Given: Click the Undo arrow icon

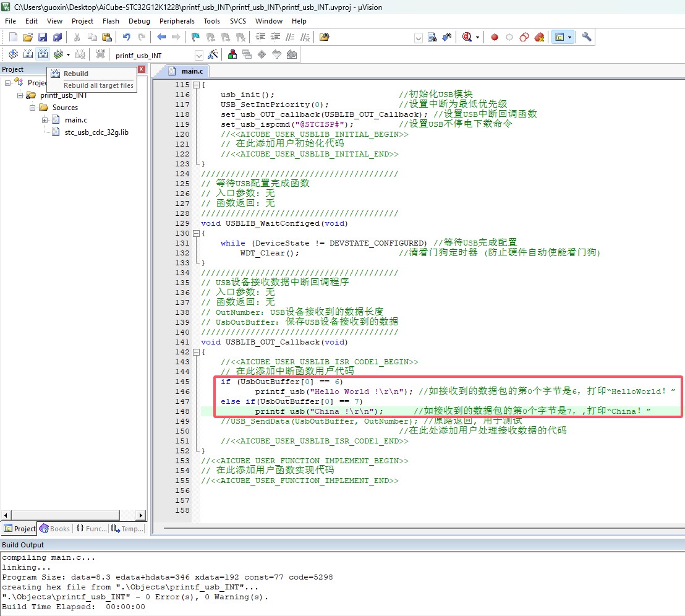Looking at the screenshot, I should pos(127,37).
